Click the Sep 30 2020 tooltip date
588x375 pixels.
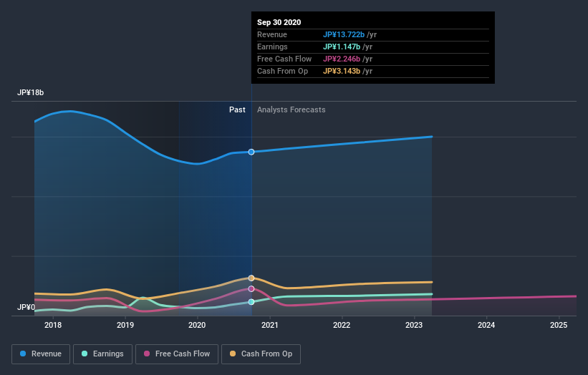279,22
